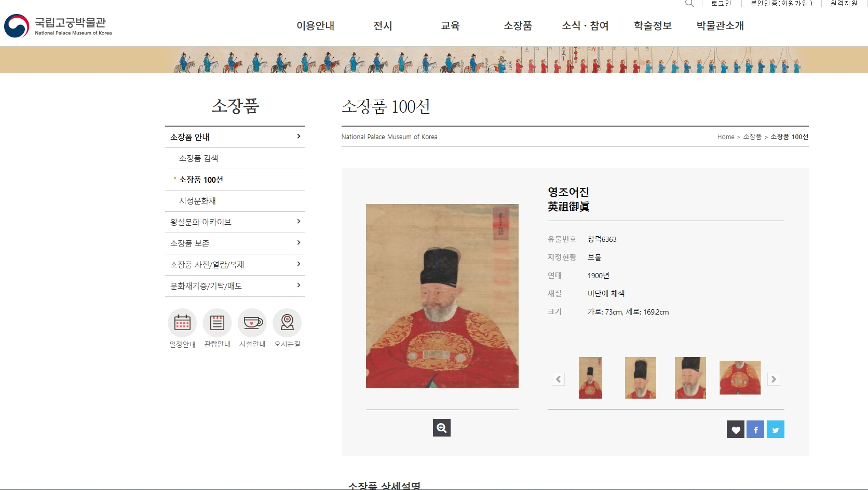868x490 pixels.
Task: Select 지정문화재 in sidebar
Action: point(197,201)
